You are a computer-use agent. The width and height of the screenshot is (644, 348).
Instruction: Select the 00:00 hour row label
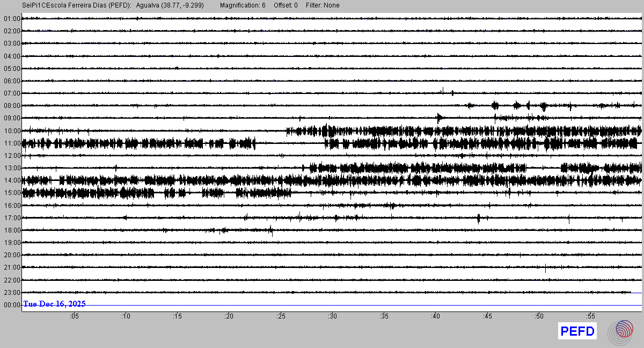pos(12,305)
